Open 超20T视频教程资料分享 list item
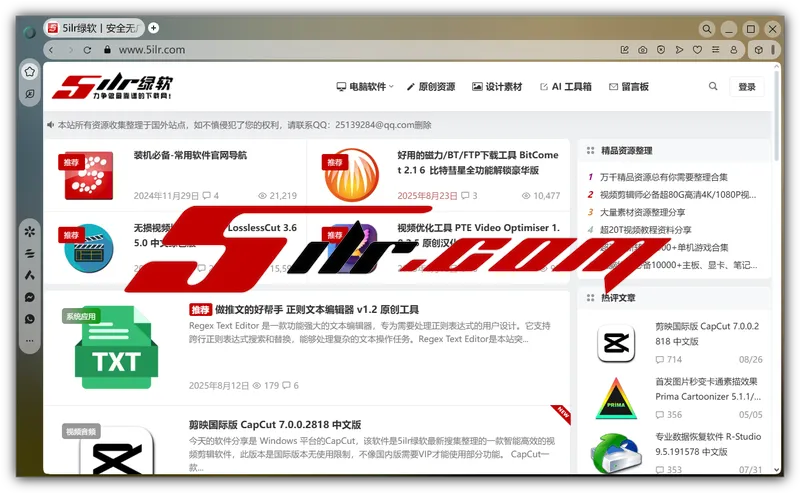The image size is (800, 493). tap(645, 230)
